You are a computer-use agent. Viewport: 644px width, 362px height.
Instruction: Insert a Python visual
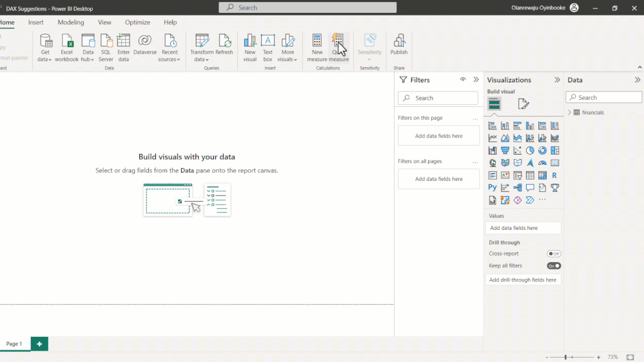click(493, 187)
